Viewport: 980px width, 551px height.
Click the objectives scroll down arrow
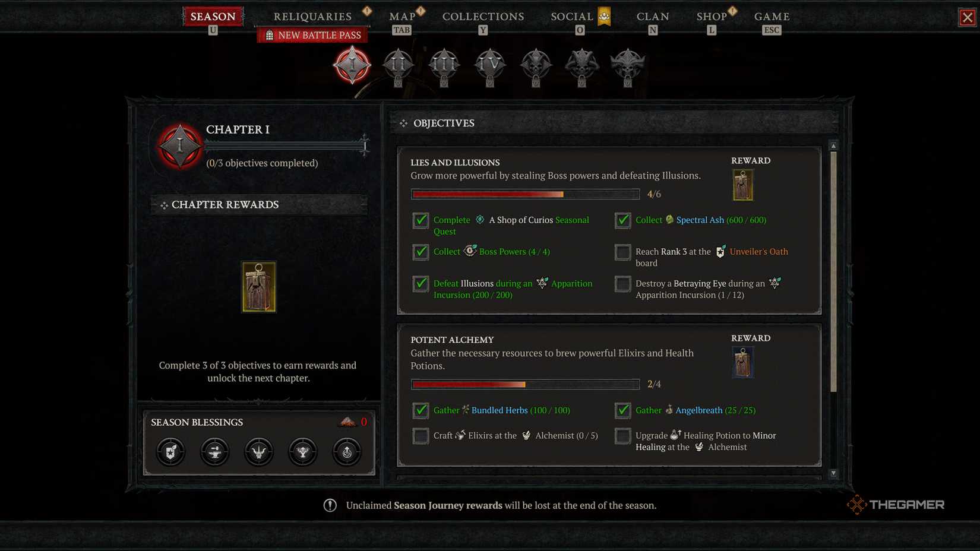tap(833, 473)
